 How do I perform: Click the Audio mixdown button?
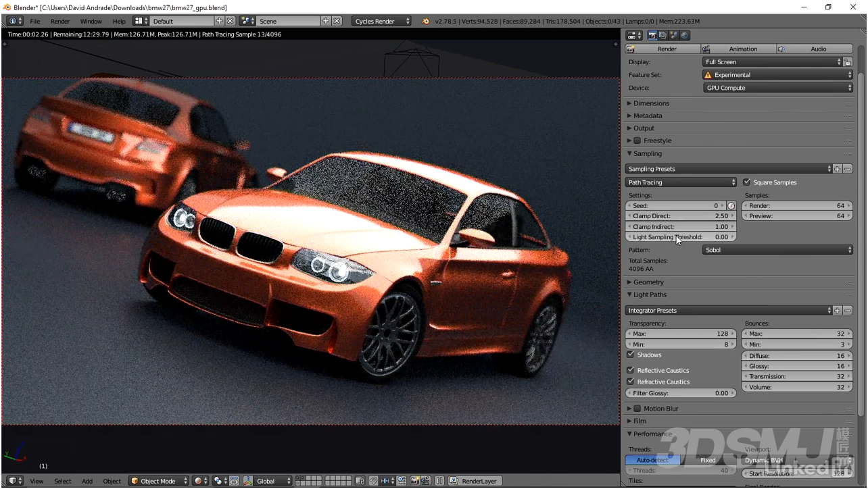[815, 49]
